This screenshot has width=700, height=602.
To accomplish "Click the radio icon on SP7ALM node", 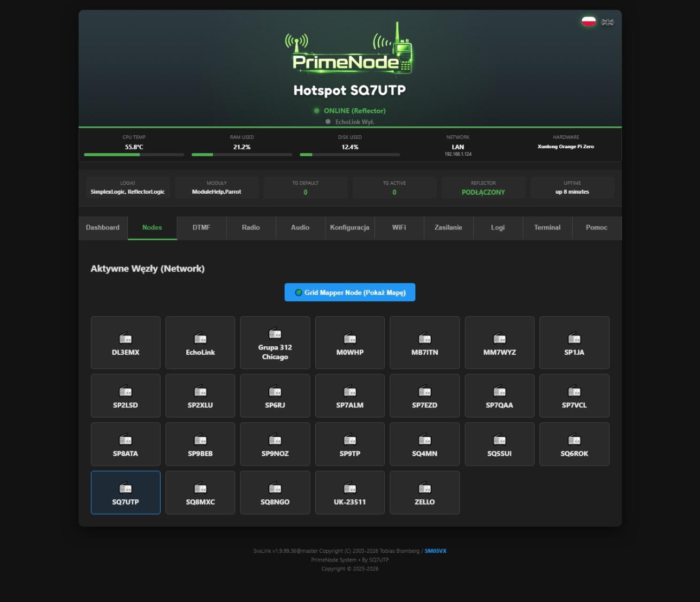I will click(350, 391).
